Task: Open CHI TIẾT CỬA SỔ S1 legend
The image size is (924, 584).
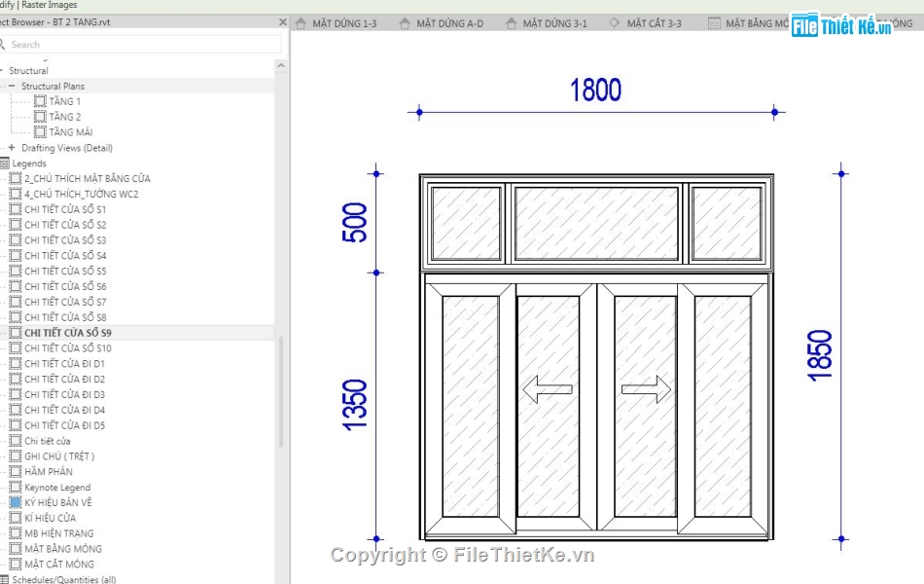Action: [x=65, y=209]
